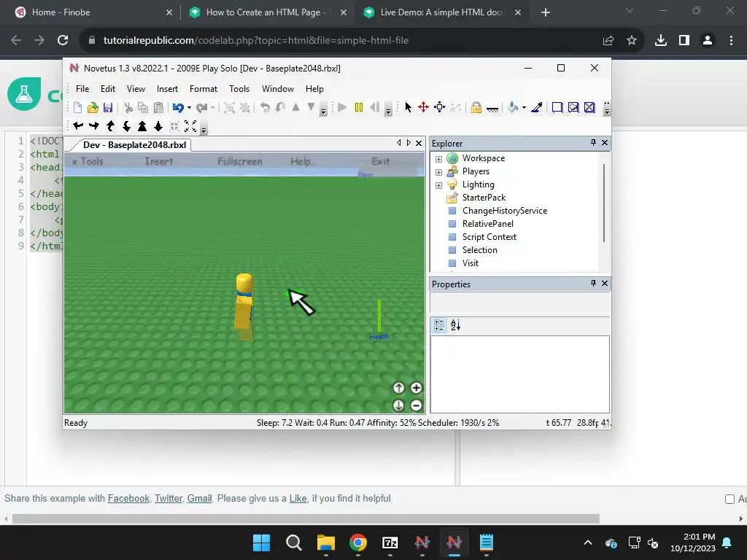The image size is (747, 560).
Task: Toggle categorized view in Properties panel
Action: [x=439, y=325]
